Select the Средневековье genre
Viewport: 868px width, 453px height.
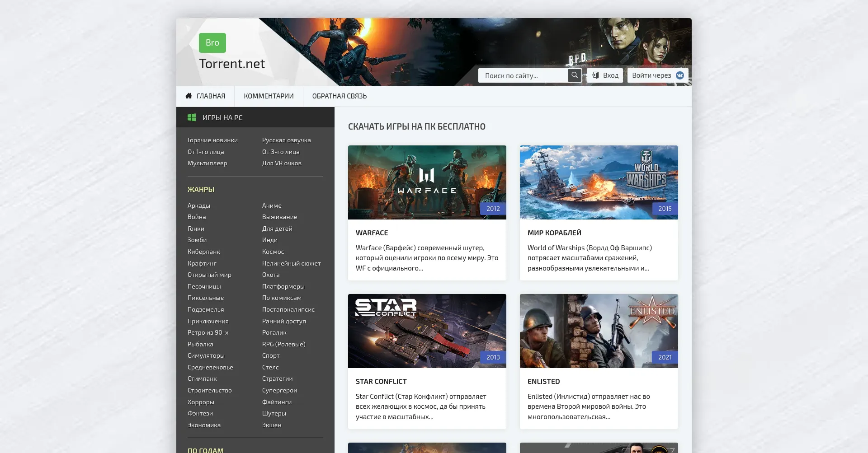coord(210,368)
